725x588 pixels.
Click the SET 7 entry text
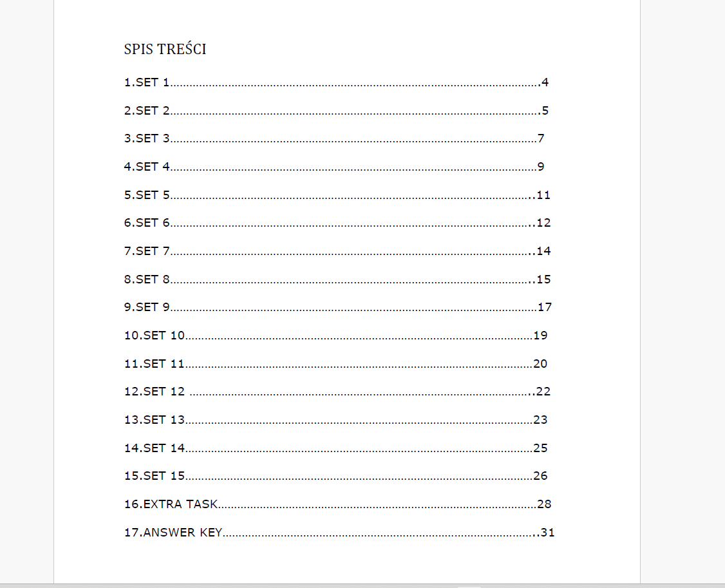[147, 251]
